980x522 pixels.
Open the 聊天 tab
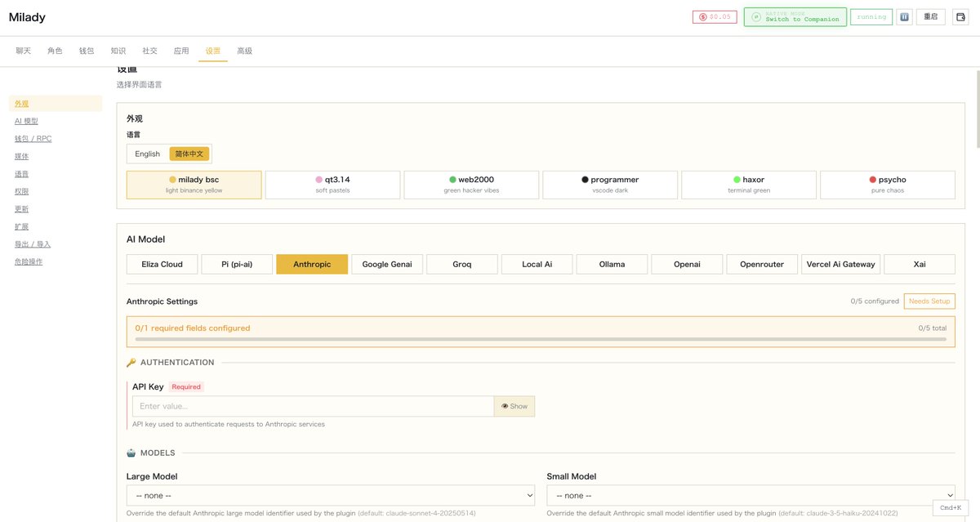point(24,51)
